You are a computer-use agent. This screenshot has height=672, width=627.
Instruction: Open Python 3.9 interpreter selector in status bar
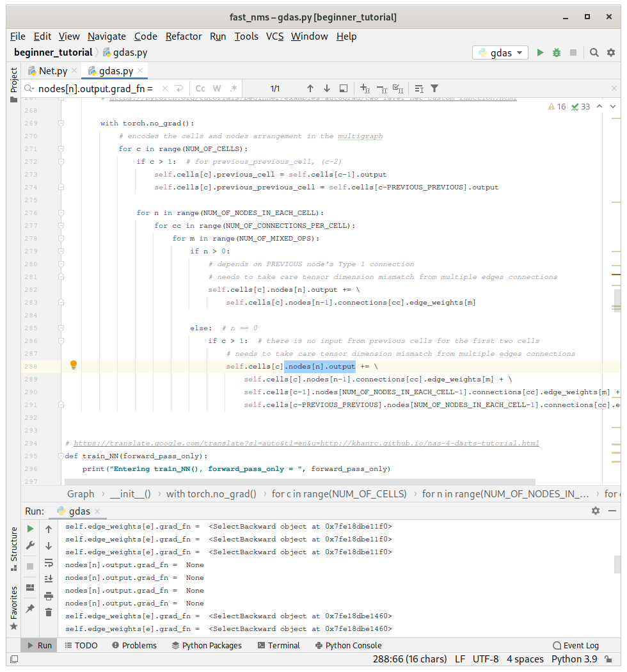tap(574, 659)
